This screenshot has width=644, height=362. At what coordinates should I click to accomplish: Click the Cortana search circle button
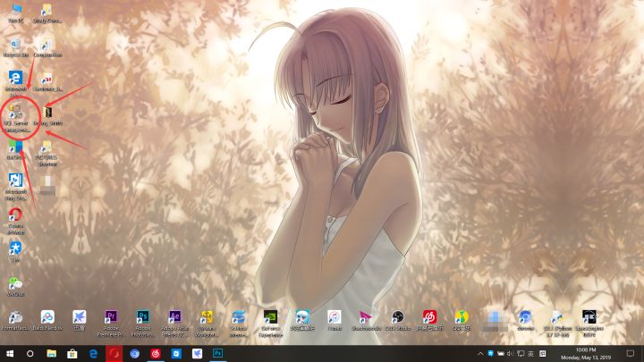click(x=31, y=354)
